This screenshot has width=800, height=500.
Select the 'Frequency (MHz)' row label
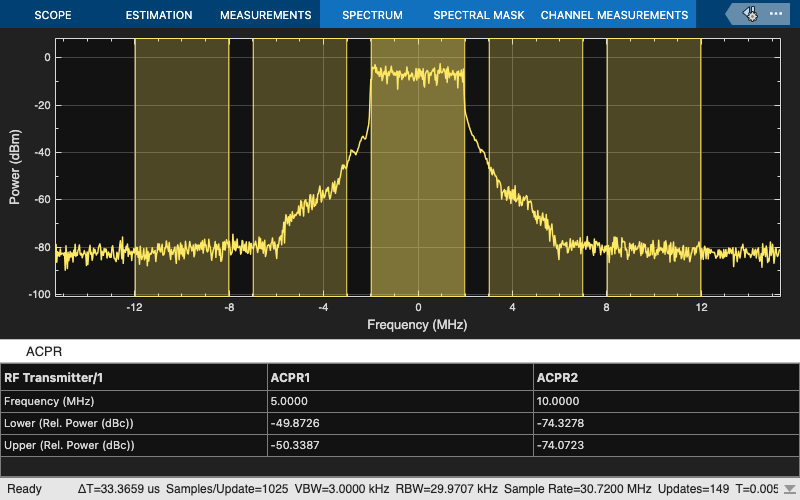point(49,401)
